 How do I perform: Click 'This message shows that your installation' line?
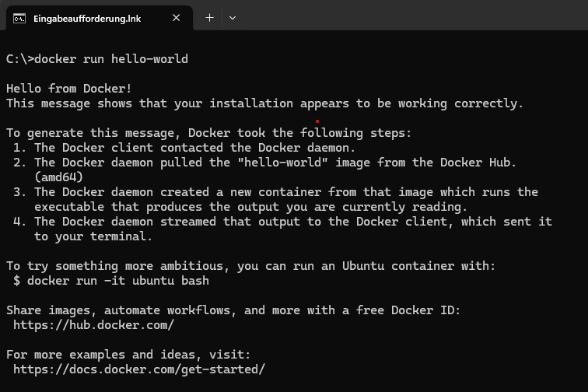[x=264, y=103]
